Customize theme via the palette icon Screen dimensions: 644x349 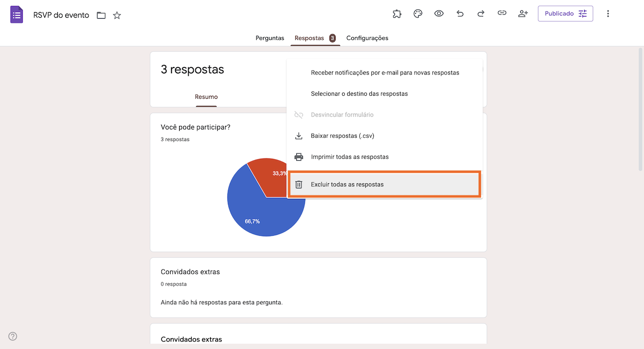point(418,14)
